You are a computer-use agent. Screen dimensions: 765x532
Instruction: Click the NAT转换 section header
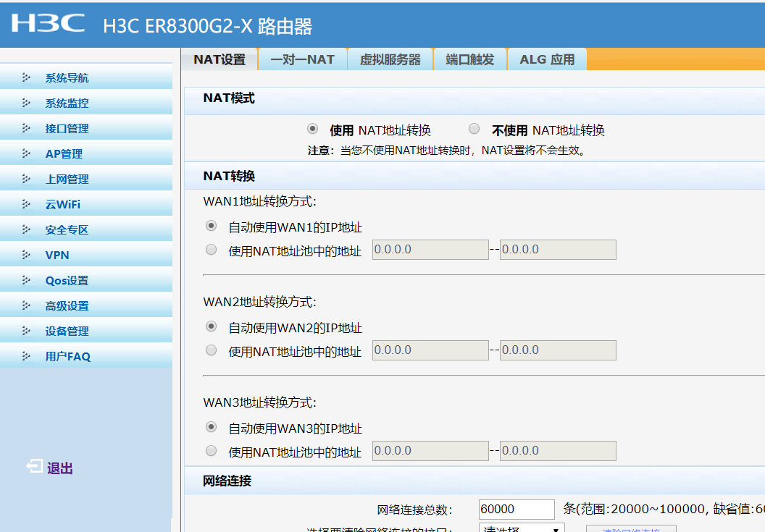click(229, 176)
